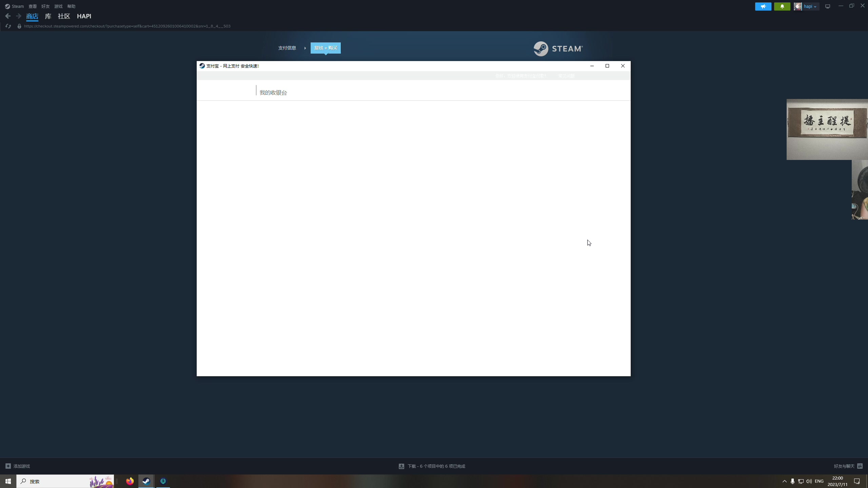Open Firefox from the taskbar
The height and width of the screenshot is (488, 868).
coord(130,481)
